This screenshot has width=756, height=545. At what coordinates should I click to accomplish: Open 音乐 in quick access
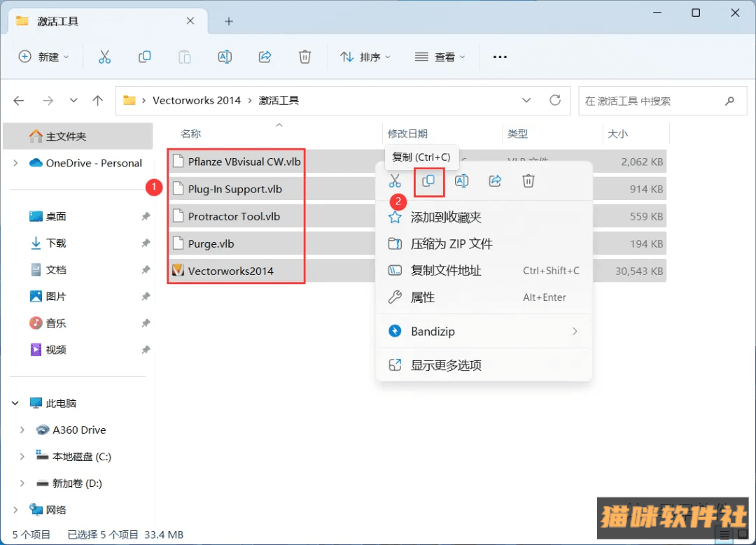(56, 323)
